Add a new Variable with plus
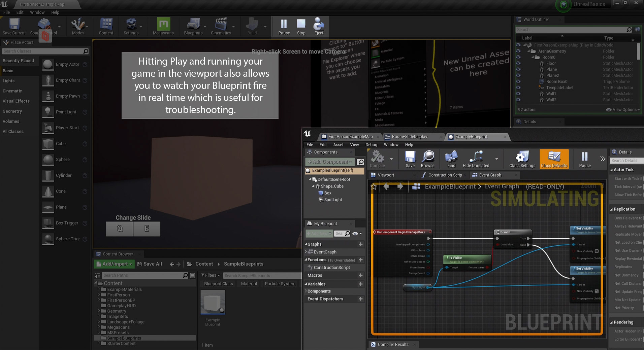The height and width of the screenshot is (350, 644). [x=360, y=284]
